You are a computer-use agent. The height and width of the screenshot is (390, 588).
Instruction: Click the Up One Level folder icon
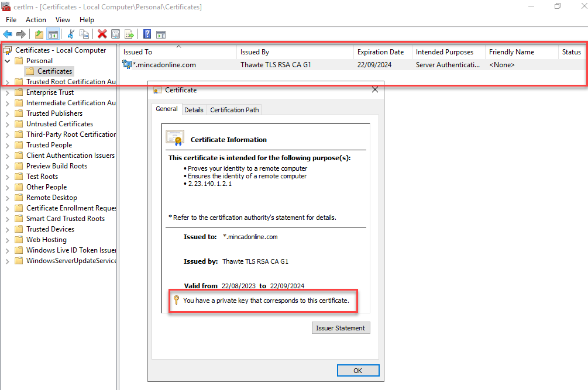click(39, 34)
